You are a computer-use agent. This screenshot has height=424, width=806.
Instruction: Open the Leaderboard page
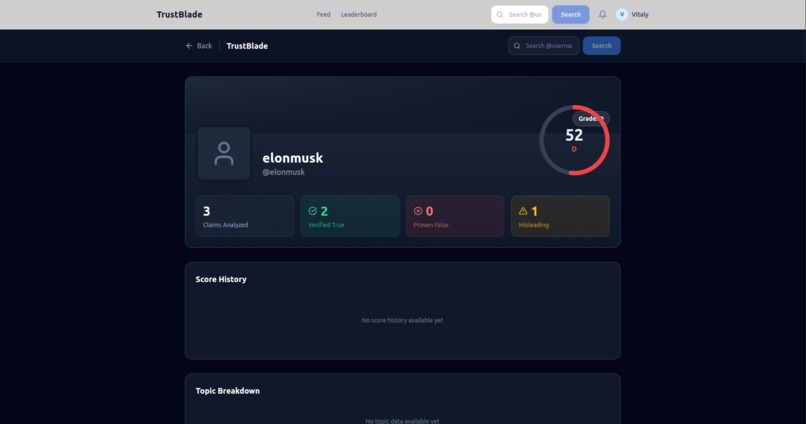(359, 14)
